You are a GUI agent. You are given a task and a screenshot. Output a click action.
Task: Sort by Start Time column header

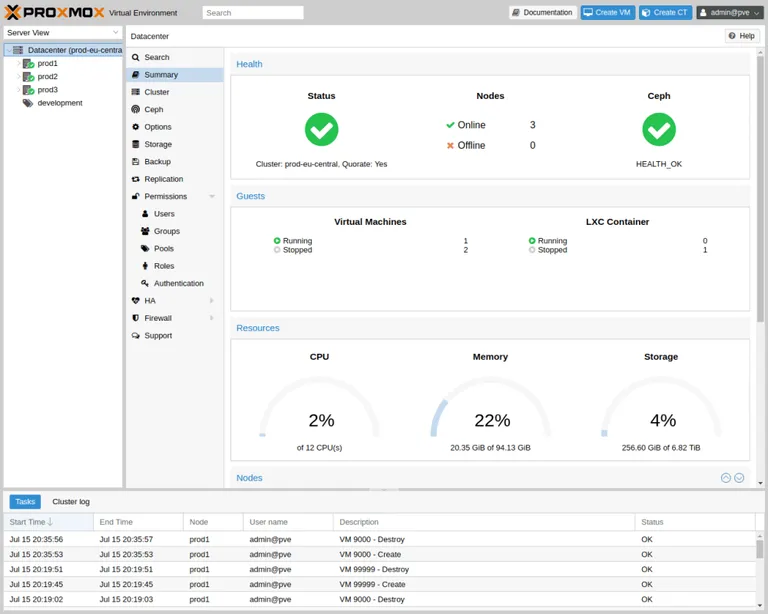tap(48, 522)
